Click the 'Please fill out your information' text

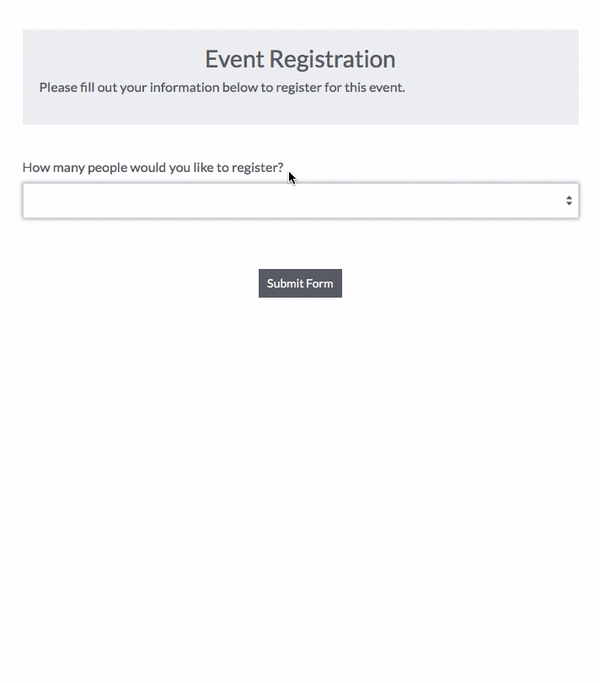point(222,87)
